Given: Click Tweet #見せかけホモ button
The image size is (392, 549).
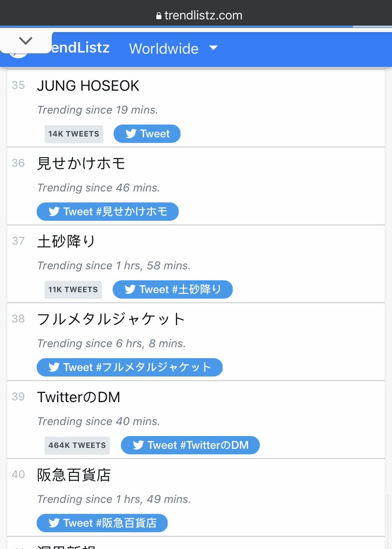Looking at the screenshot, I should pyautogui.click(x=107, y=211).
